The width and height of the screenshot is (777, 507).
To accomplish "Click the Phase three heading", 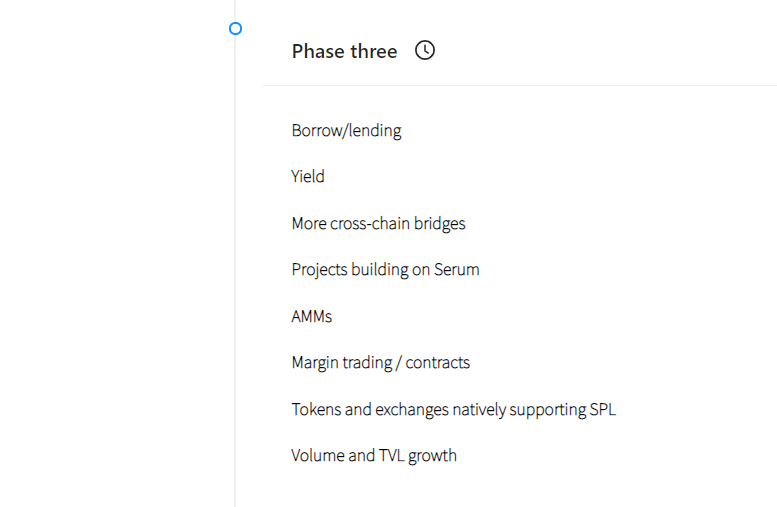I will [x=344, y=51].
